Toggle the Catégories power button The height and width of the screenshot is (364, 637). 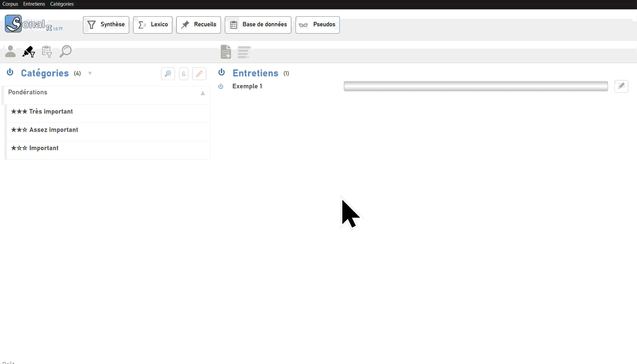coord(10,72)
